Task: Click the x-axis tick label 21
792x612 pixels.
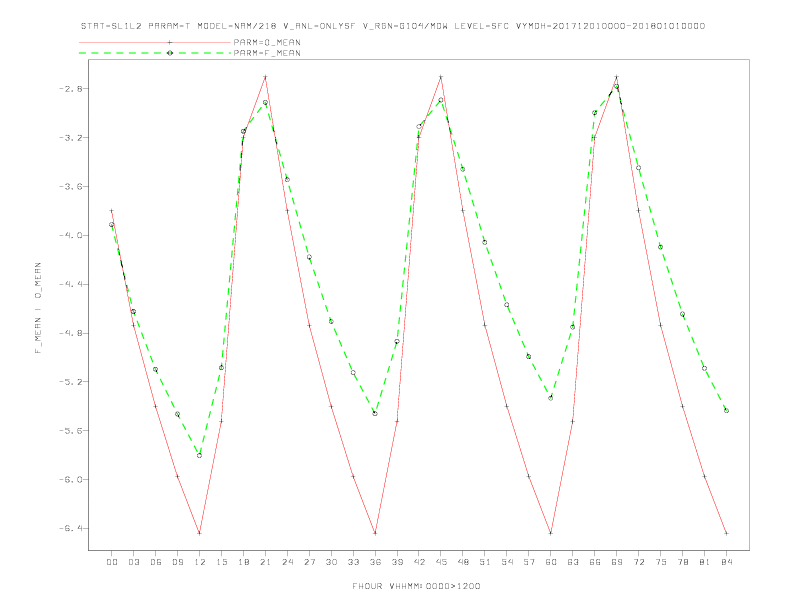Action: pyautogui.click(x=265, y=562)
